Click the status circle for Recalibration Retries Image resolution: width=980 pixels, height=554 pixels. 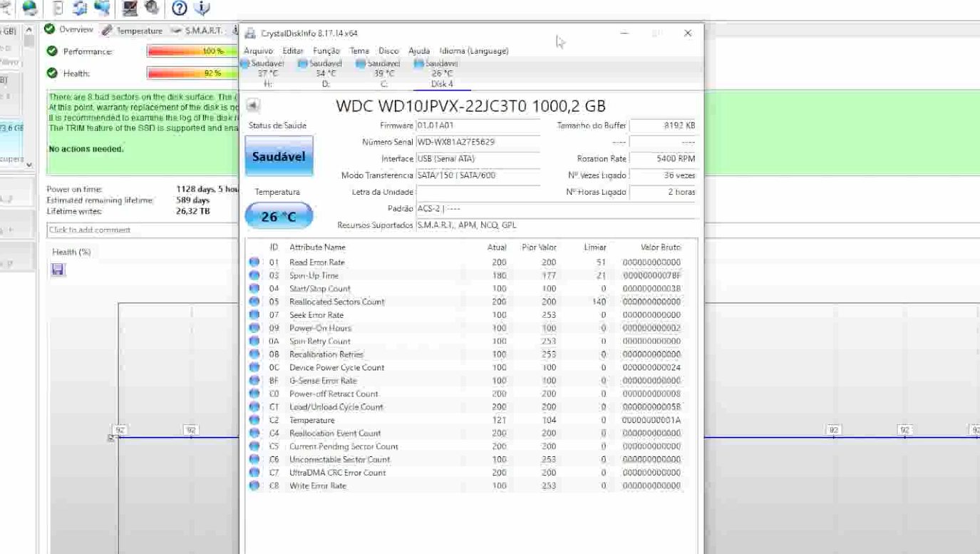coord(254,354)
